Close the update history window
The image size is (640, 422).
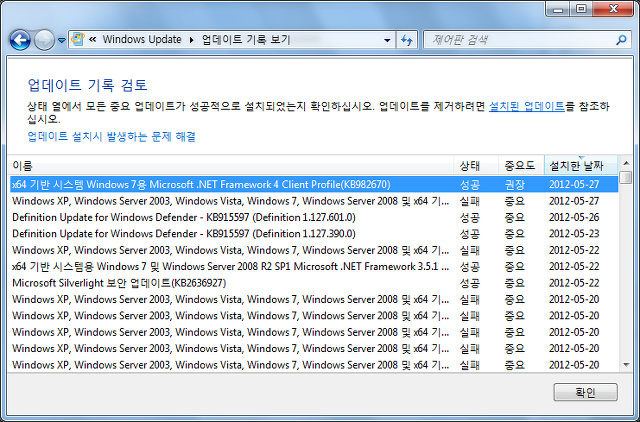pyautogui.click(x=613, y=9)
